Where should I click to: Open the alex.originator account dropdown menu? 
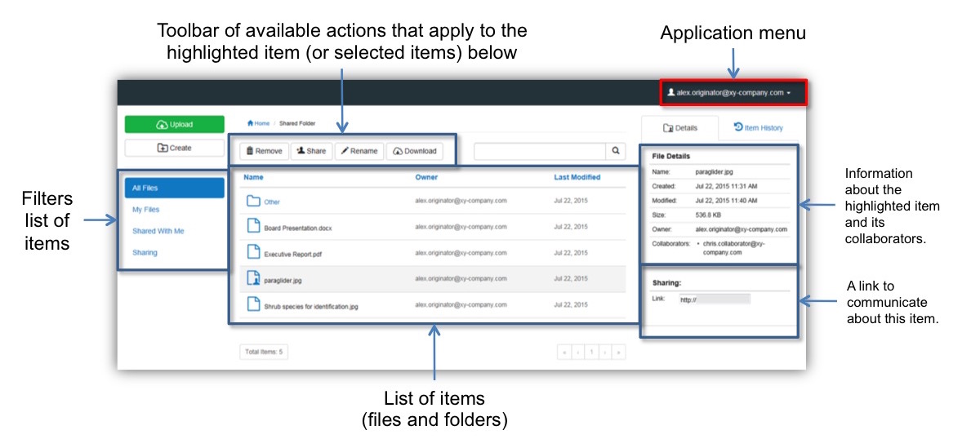[729, 93]
